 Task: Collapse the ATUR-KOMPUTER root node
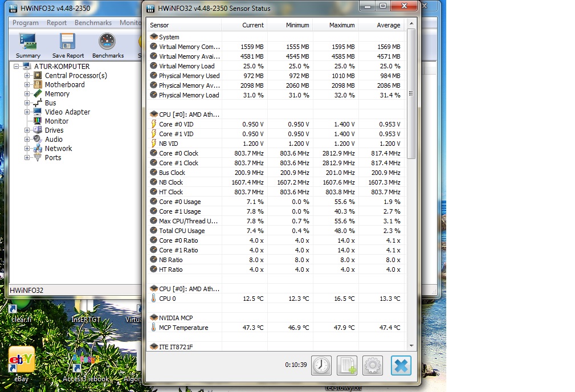coord(16,66)
